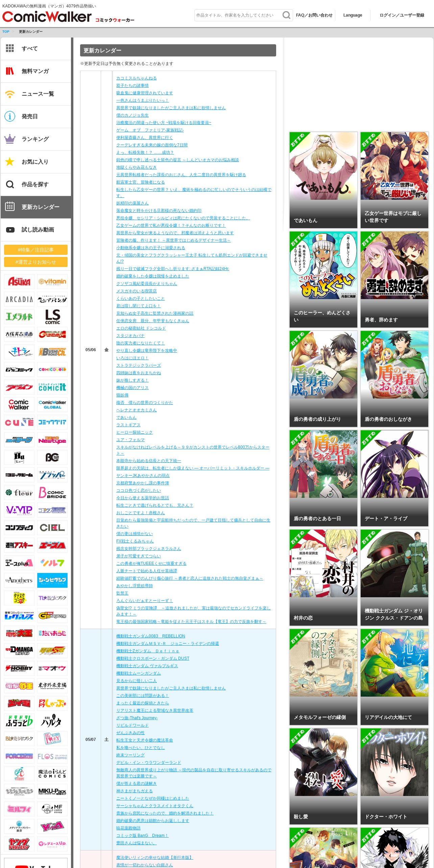Click the title search input field

pos(238,15)
